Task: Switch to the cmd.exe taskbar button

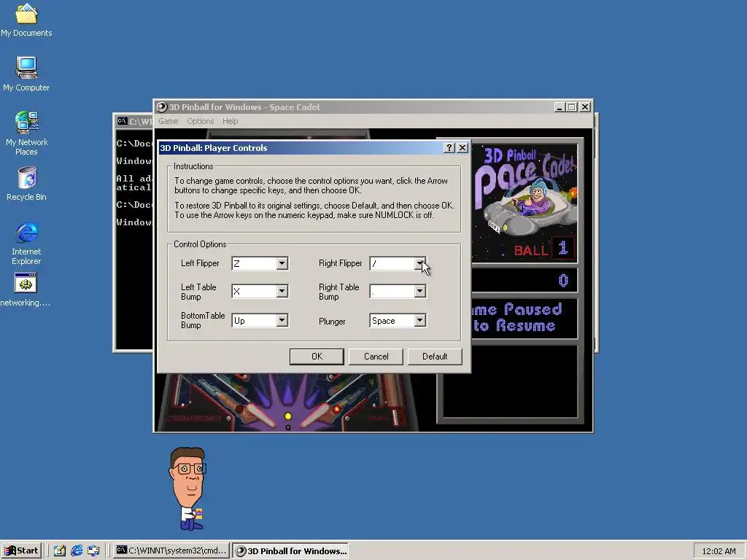Action: [x=171, y=551]
